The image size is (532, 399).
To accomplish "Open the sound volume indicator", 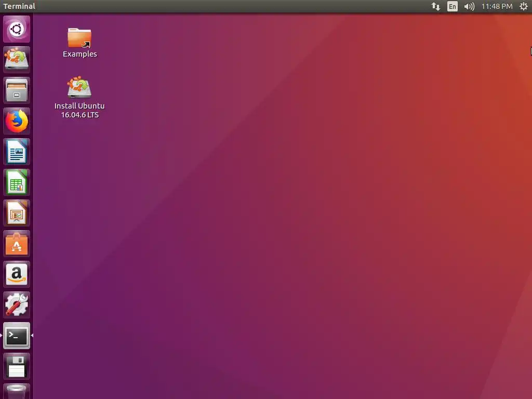I will click(x=469, y=6).
